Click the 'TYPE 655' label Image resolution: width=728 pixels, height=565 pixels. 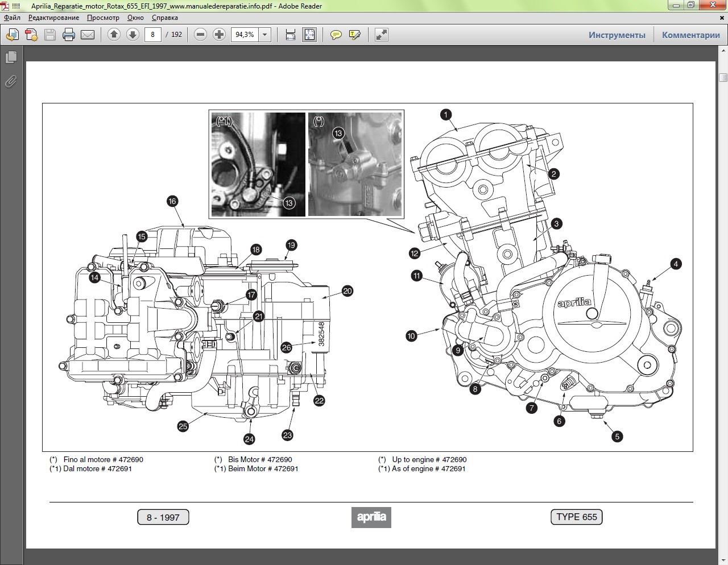pyautogui.click(x=577, y=517)
